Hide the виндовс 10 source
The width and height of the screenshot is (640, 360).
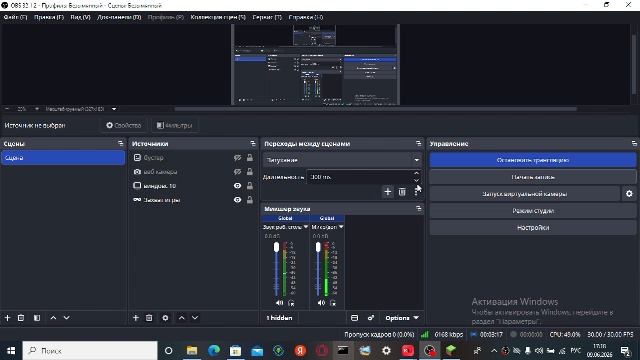tap(238, 186)
